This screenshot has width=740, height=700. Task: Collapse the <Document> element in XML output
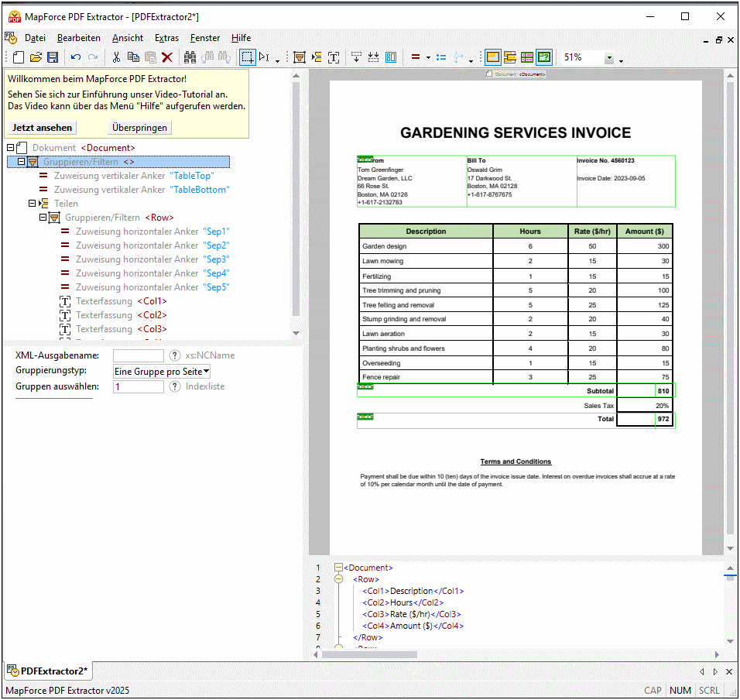pyautogui.click(x=338, y=568)
